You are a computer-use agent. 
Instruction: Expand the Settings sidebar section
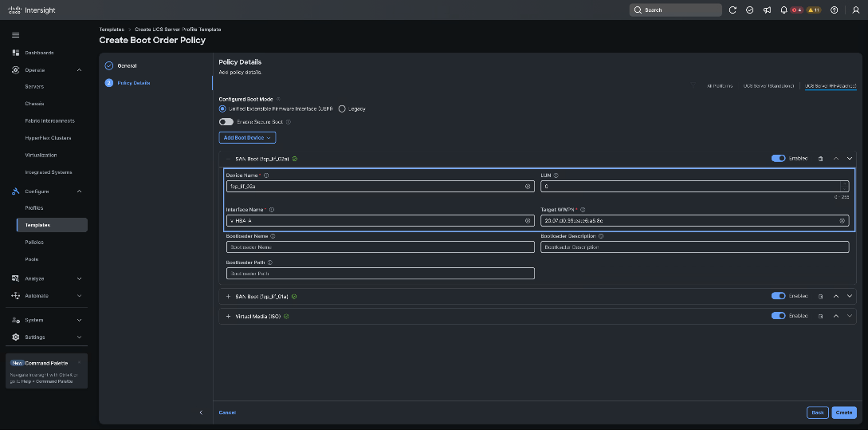[79, 337]
